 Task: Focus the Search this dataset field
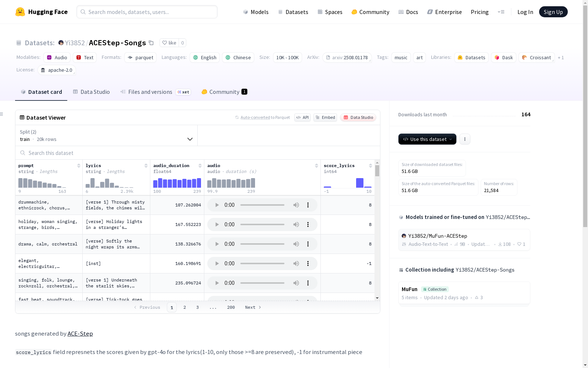[198, 153]
